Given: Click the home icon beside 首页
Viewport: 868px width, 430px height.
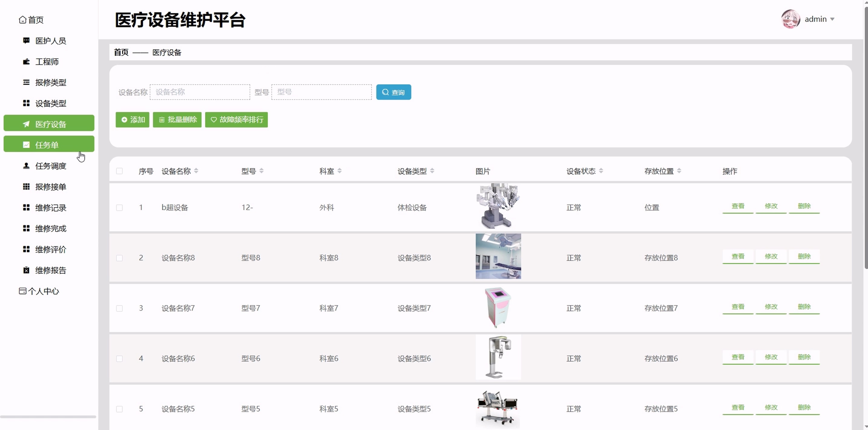Looking at the screenshot, I should tap(23, 20).
